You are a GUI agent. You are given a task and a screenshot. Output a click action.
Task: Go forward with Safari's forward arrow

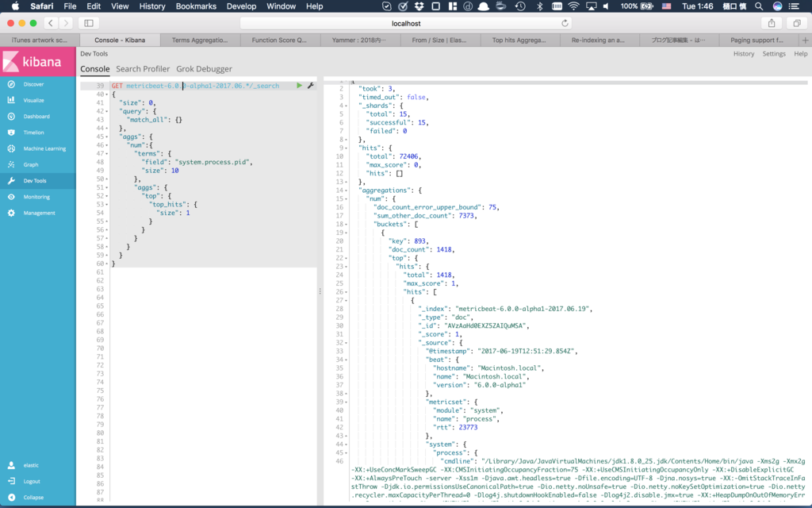pos(66,23)
